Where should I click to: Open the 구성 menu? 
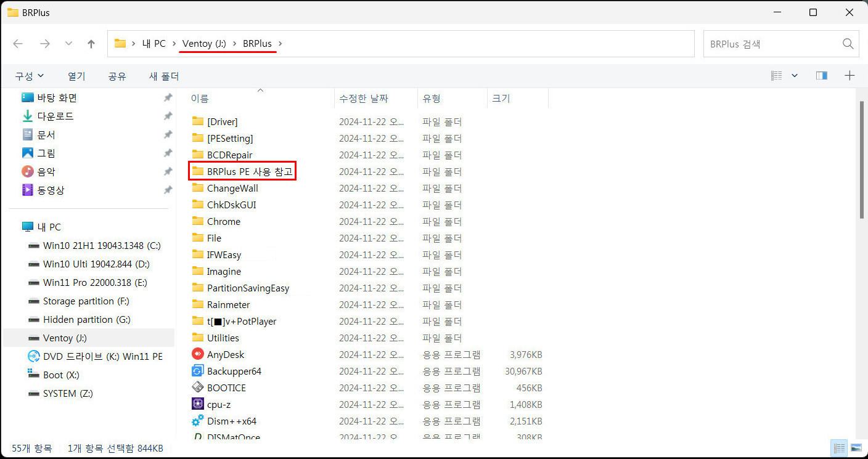(30, 76)
